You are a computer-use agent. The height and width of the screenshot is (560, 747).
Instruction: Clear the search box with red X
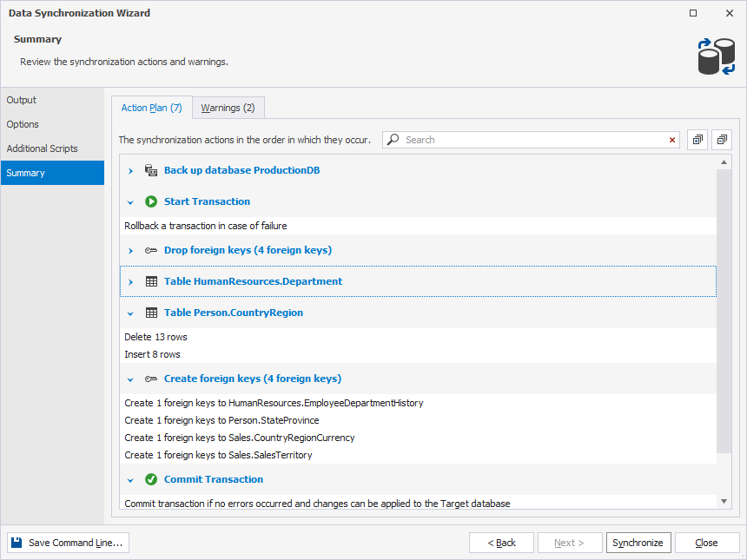click(x=672, y=140)
